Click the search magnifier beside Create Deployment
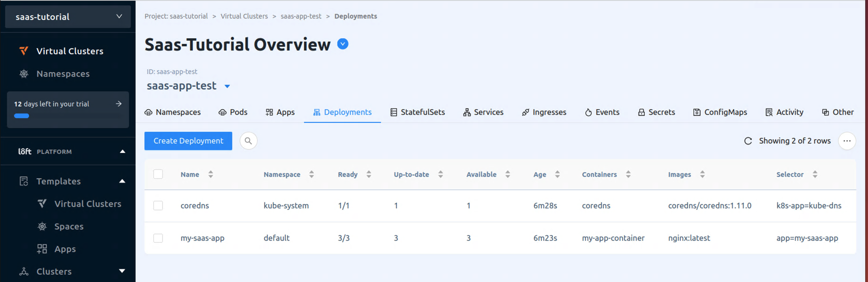Screen dimensions: 868x282 pyautogui.click(x=248, y=141)
